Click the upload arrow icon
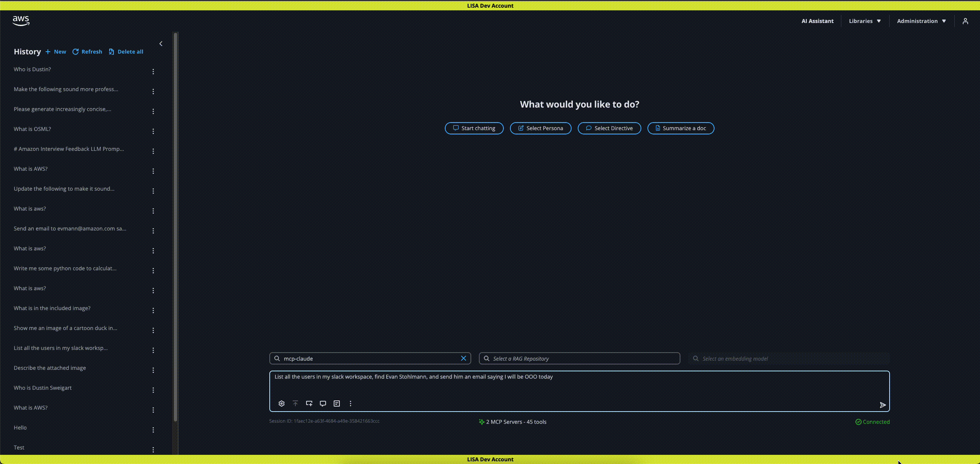This screenshot has height=464, width=980. point(295,404)
